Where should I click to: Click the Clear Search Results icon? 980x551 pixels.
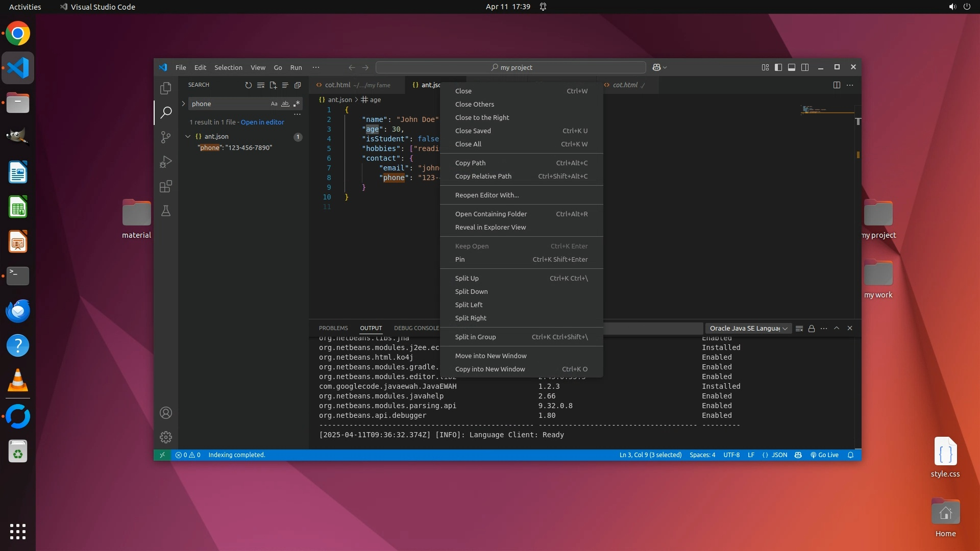tap(261, 85)
